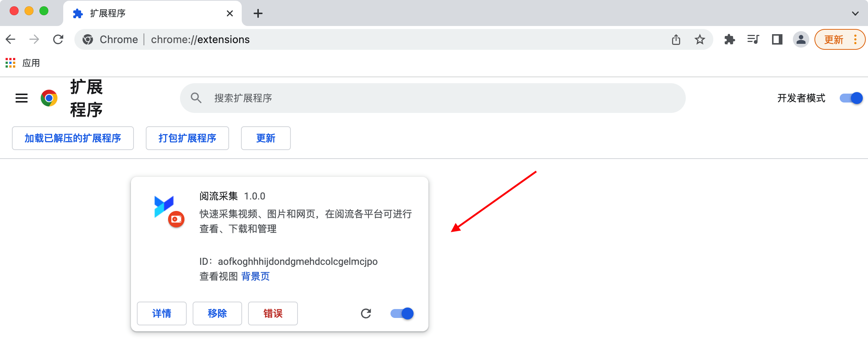Click the Apps grid icon in the bookmarks bar
Screen dimensions: 868x364
10,63
